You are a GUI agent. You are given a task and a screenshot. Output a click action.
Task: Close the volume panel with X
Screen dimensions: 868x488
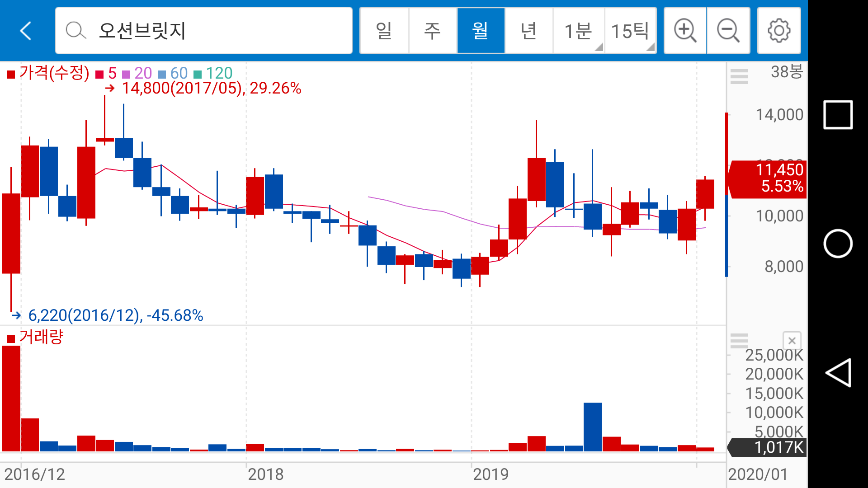tap(792, 341)
